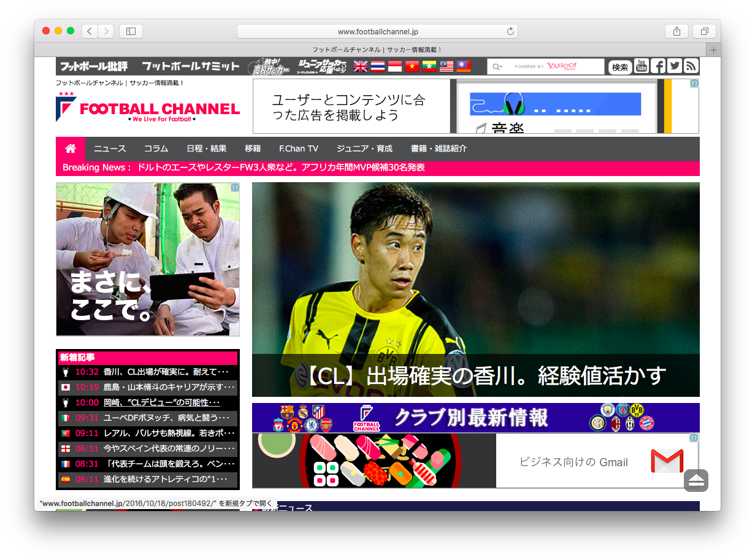Click AdChoices icon on the Gmail ad

(x=694, y=438)
